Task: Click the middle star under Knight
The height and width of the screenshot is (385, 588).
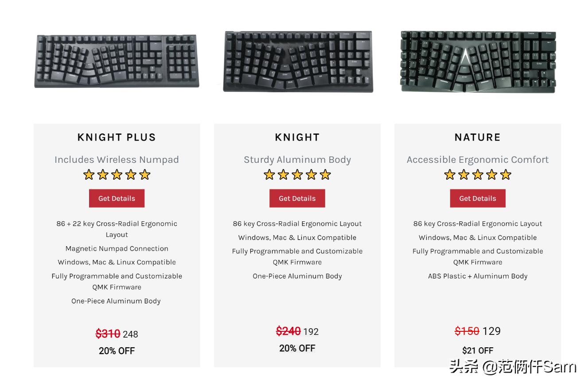Action: (x=297, y=175)
